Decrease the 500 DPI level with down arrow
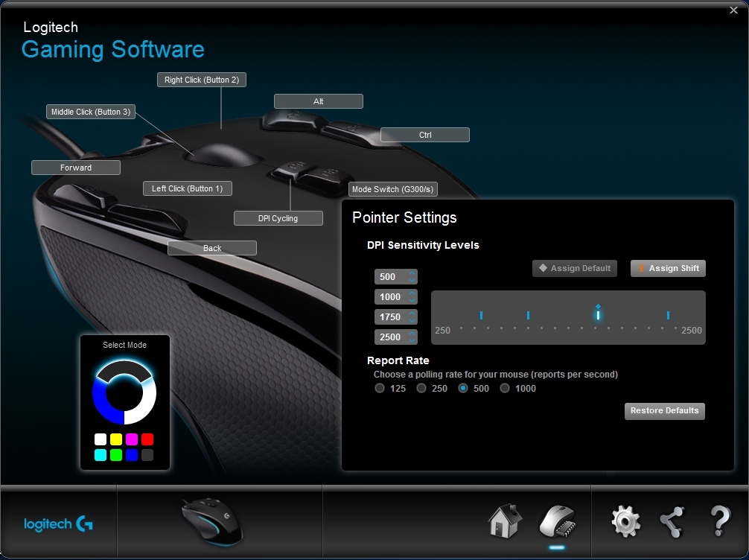The image size is (749, 560). pyautogui.click(x=412, y=280)
